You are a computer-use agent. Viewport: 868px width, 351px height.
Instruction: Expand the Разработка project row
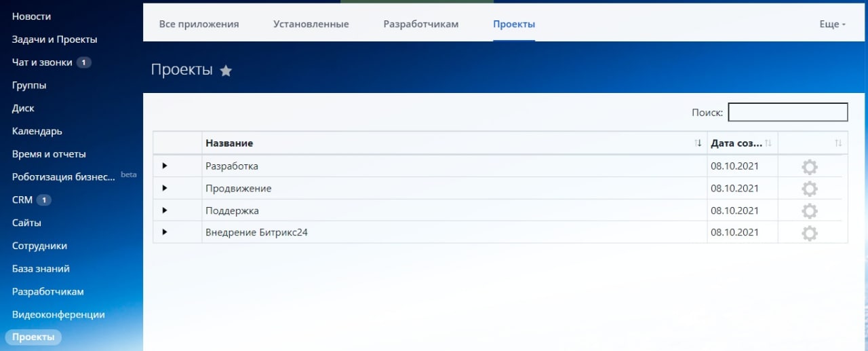(x=164, y=166)
